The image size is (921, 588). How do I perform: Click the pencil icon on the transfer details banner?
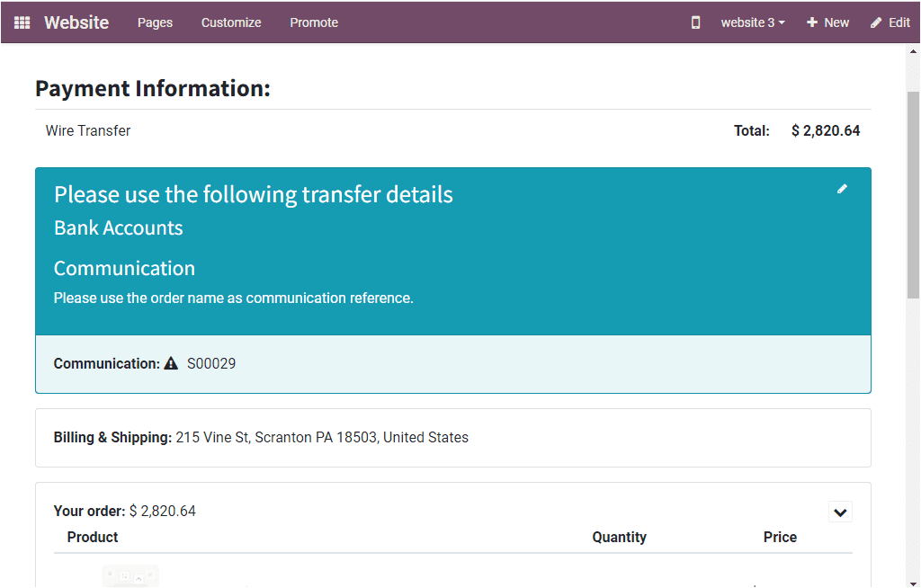(x=842, y=189)
